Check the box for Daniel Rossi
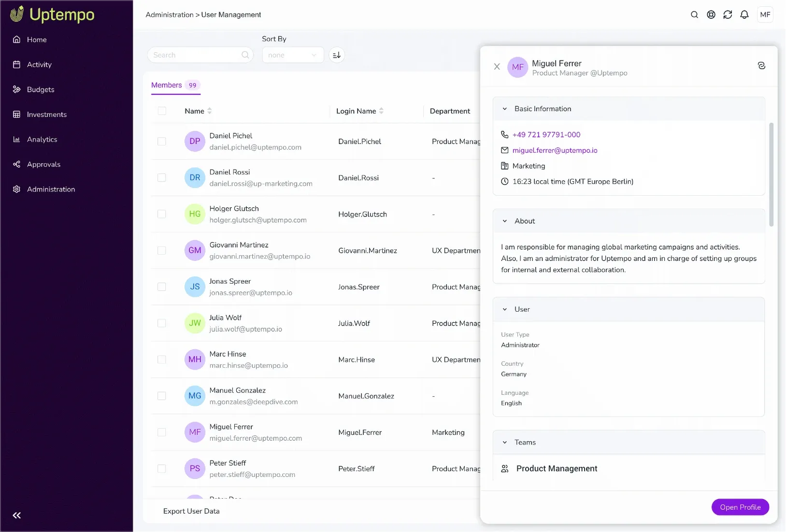786x532 pixels. (162, 178)
